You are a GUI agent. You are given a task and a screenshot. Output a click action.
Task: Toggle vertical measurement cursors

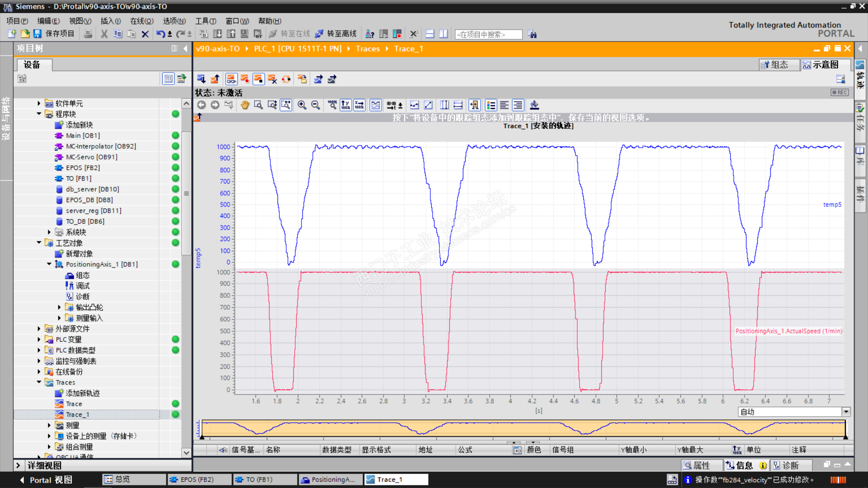pos(444,105)
